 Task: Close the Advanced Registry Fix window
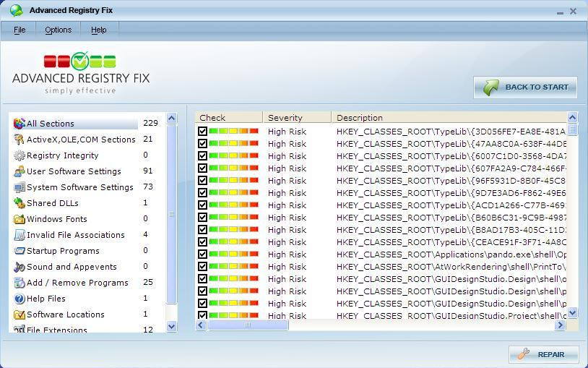(x=573, y=12)
